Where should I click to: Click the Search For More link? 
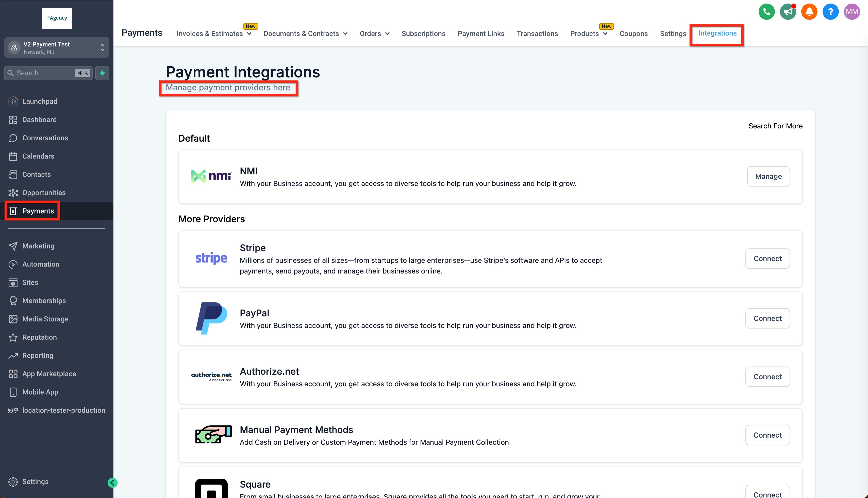pyautogui.click(x=775, y=126)
